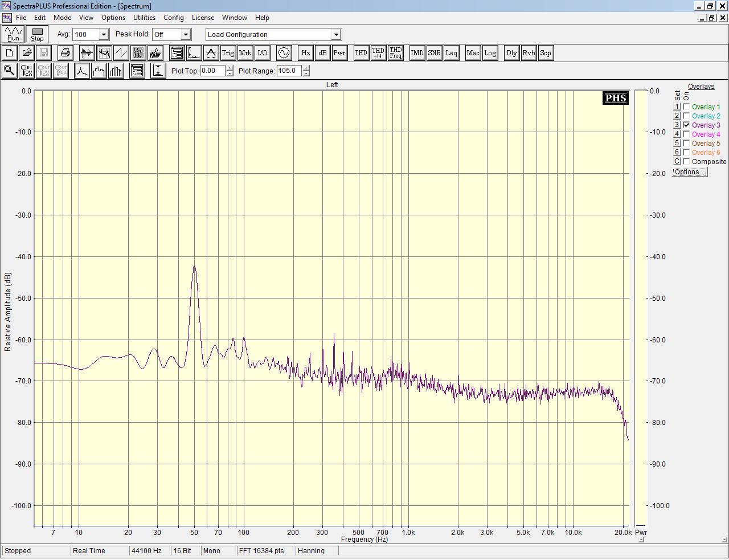729x560 pixels.
Task: Open the signal generator icon
Action: [284, 53]
